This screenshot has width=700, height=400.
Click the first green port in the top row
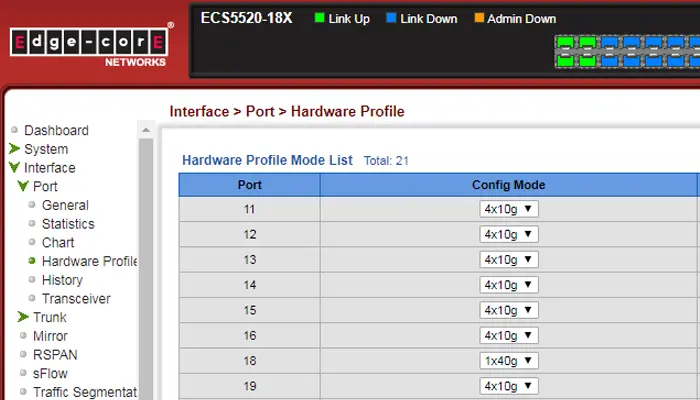coord(565,42)
